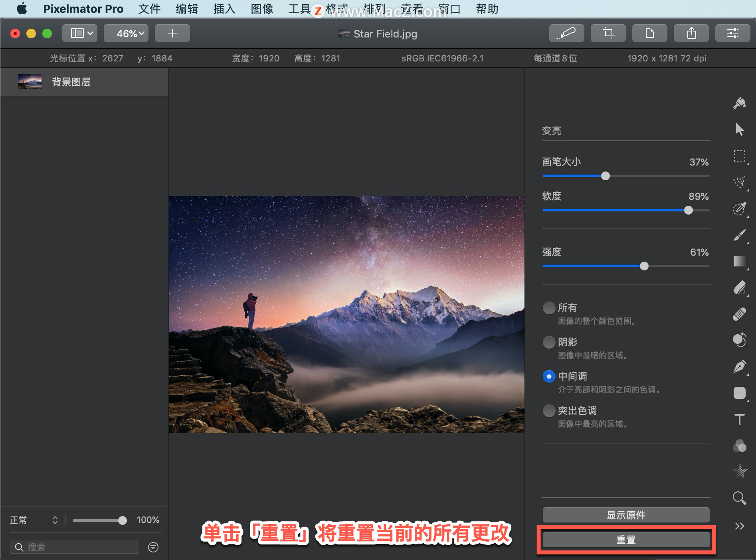Select the Zoom magnifier tool

tap(739, 497)
